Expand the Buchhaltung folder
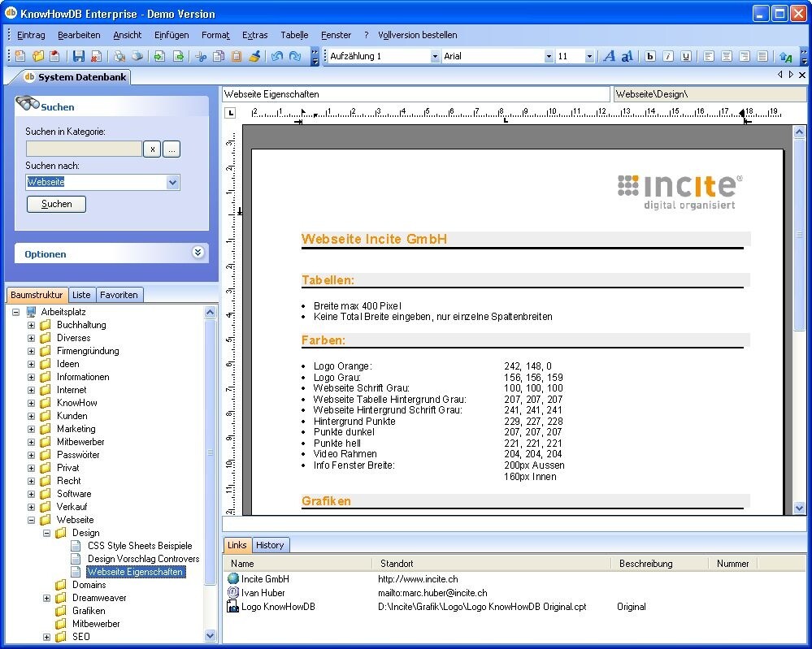Screen dimensions: 812x649 click(31, 325)
